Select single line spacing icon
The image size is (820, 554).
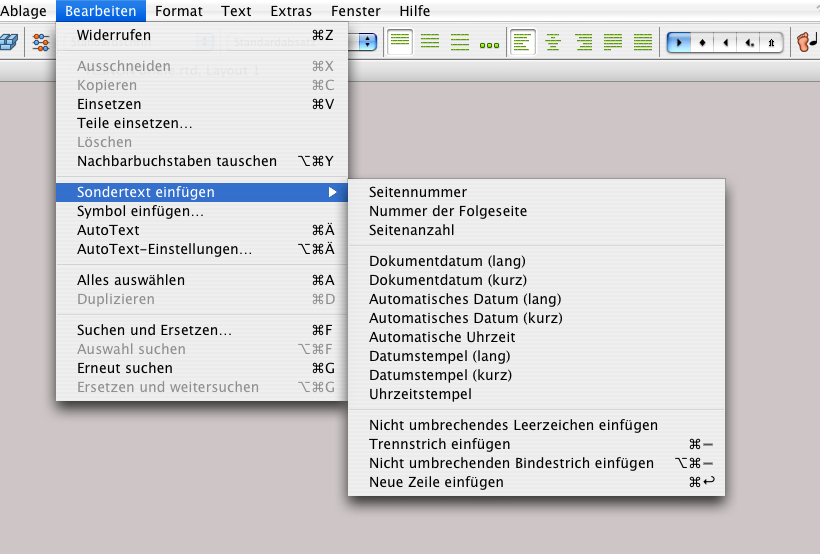point(400,42)
